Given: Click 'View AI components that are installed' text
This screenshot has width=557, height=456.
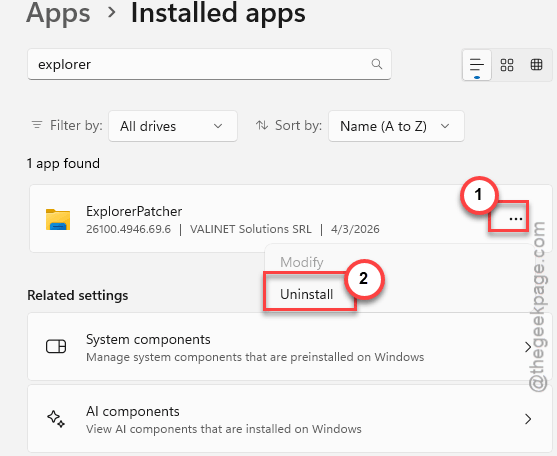Looking at the screenshot, I should (224, 429).
